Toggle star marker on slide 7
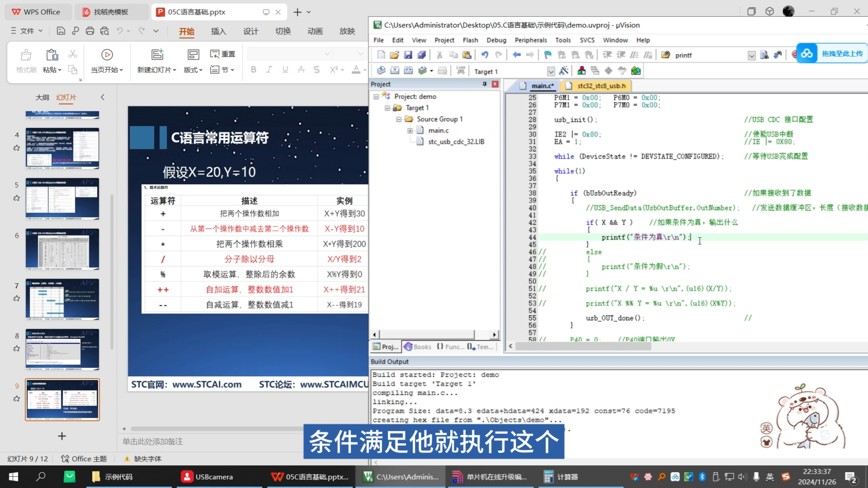868x488 pixels. pos(17,299)
